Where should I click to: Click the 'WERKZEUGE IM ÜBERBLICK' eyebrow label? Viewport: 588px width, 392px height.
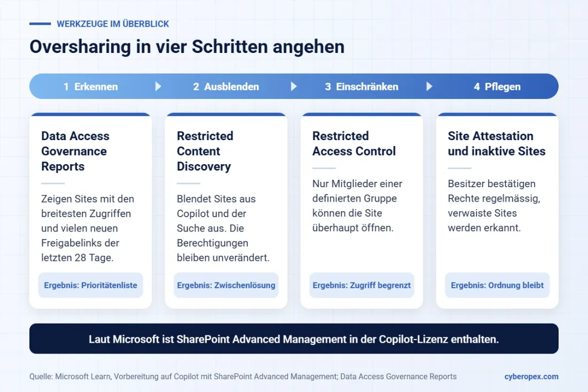[112, 24]
